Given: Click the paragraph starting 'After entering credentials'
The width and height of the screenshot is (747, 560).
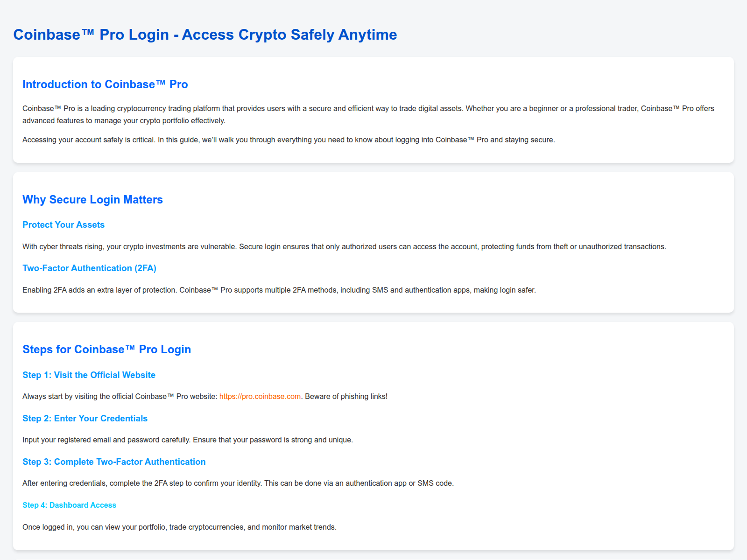Looking at the screenshot, I should point(238,483).
